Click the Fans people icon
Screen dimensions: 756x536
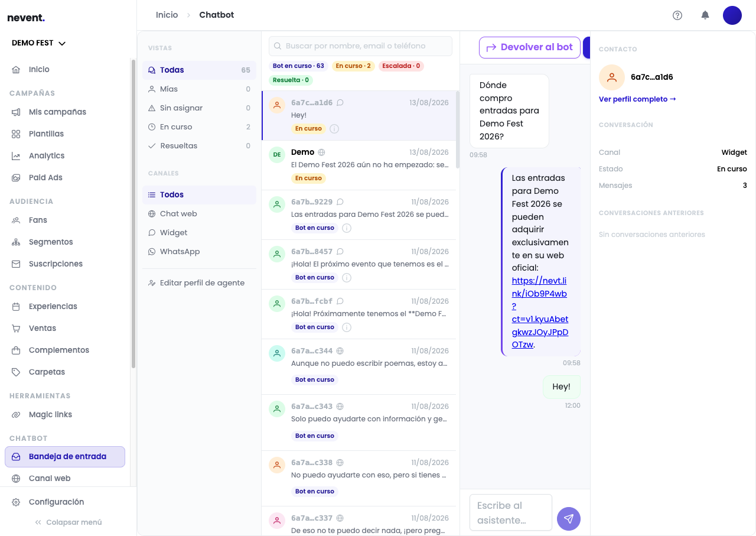coord(17,220)
